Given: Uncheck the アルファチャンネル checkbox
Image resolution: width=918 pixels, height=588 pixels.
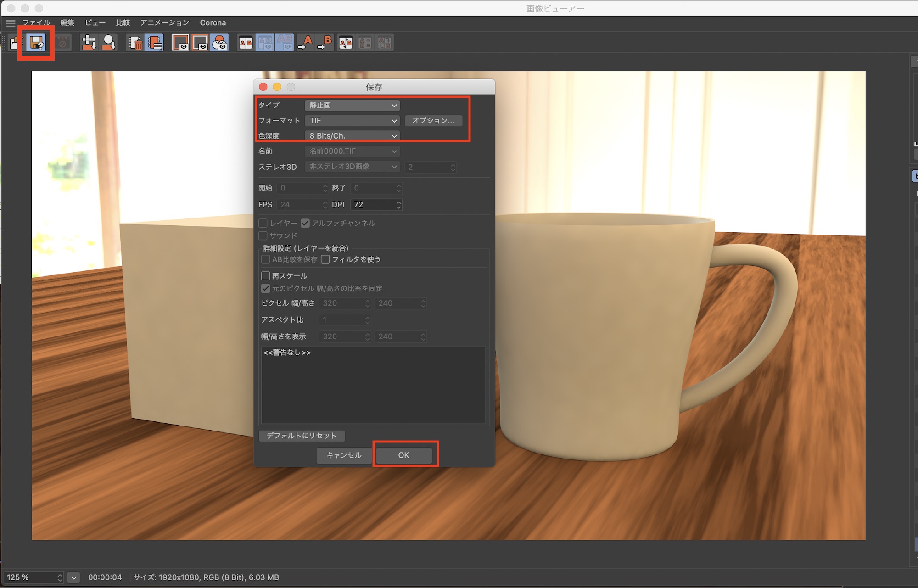Looking at the screenshot, I should tap(305, 223).
